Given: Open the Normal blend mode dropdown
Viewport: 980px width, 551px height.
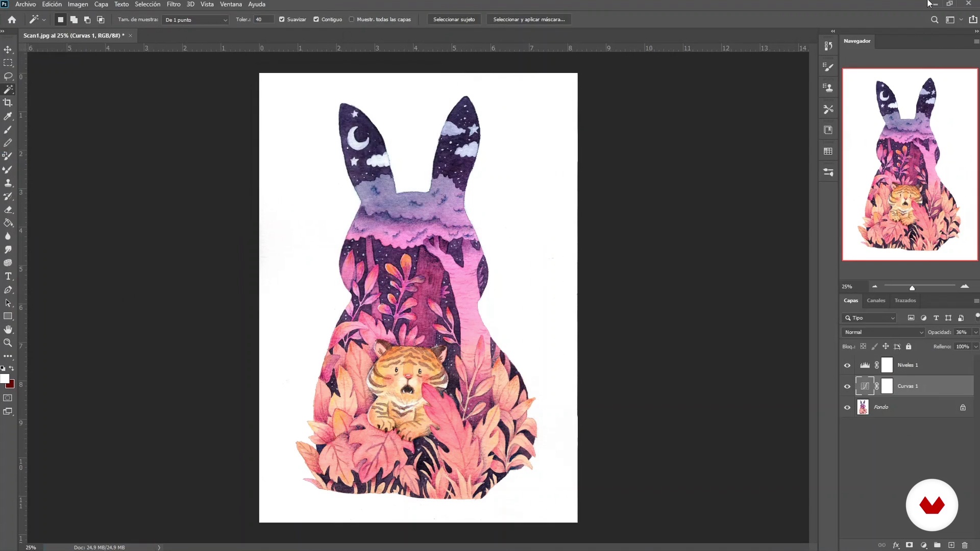Looking at the screenshot, I should coord(883,332).
